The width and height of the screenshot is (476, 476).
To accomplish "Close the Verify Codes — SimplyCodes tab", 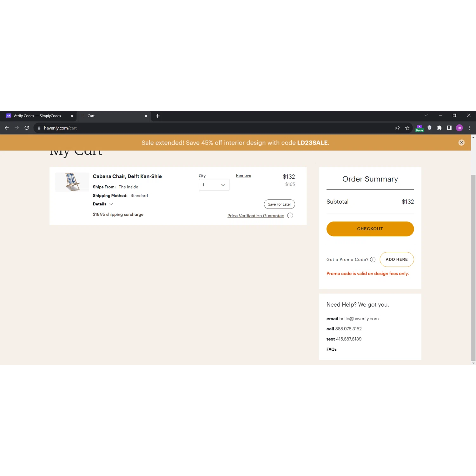I will click(72, 116).
